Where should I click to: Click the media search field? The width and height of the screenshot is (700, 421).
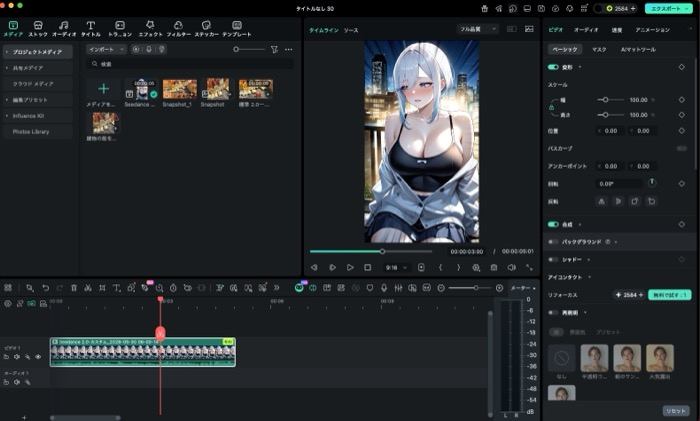tap(190, 64)
